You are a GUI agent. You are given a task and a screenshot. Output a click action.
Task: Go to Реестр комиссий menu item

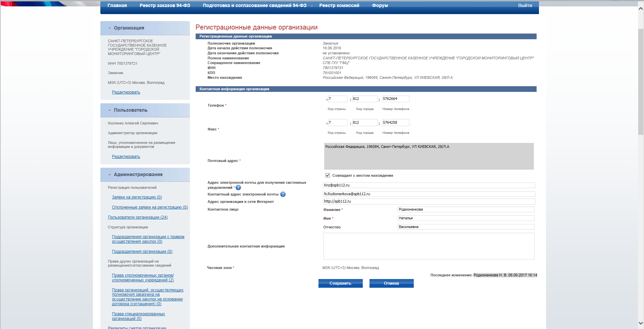click(339, 5)
